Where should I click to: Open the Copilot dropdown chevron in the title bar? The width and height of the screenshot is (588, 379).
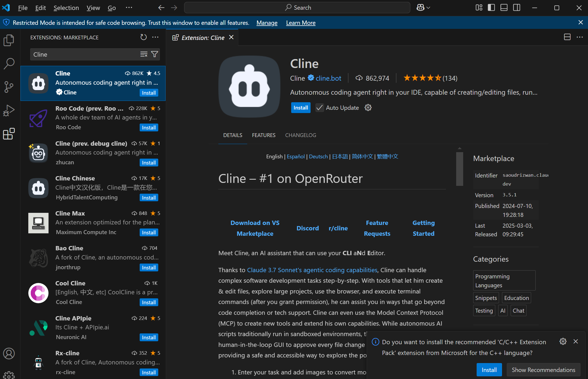pyautogui.click(x=428, y=8)
